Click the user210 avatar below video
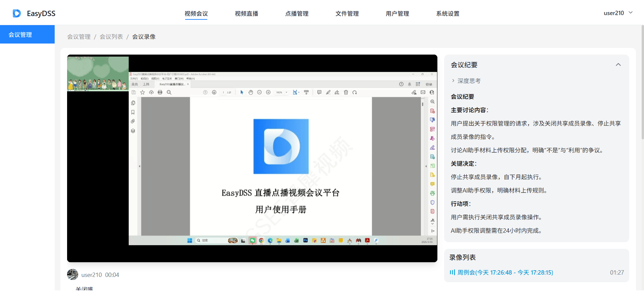 point(72,275)
